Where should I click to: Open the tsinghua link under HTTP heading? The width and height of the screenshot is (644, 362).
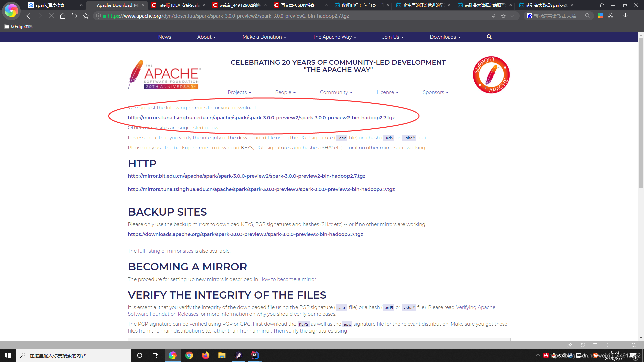pos(261,189)
